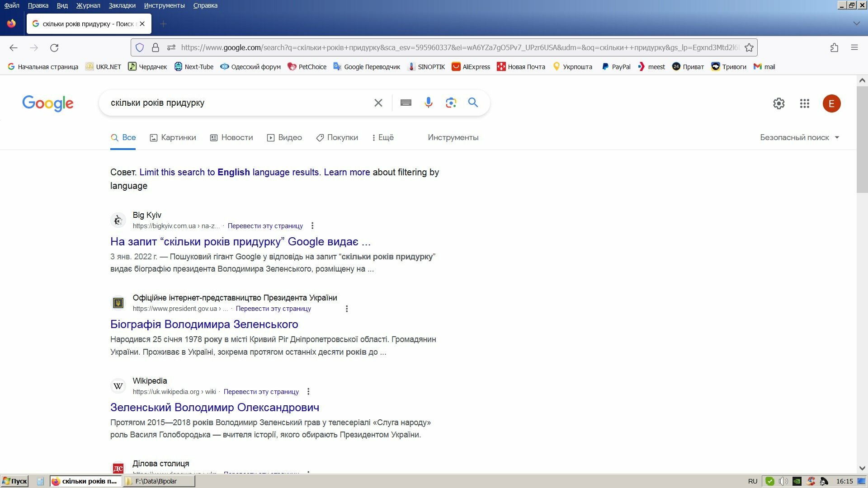
Task: Open the Next-Tube bookmark
Action: (194, 66)
